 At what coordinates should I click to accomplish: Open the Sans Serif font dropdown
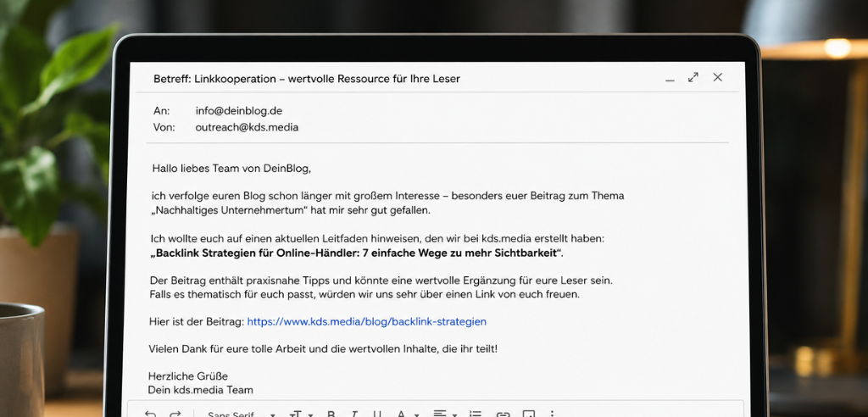[x=242, y=414]
